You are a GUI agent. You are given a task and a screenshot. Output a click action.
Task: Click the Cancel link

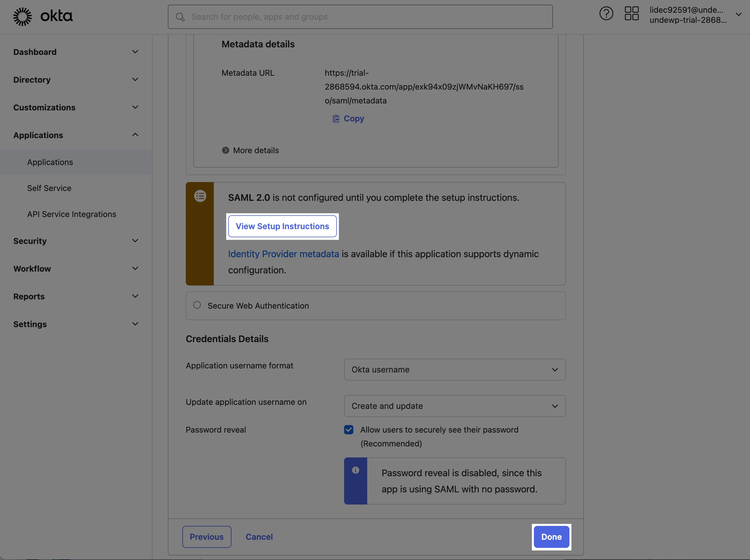click(x=259, y=537)
